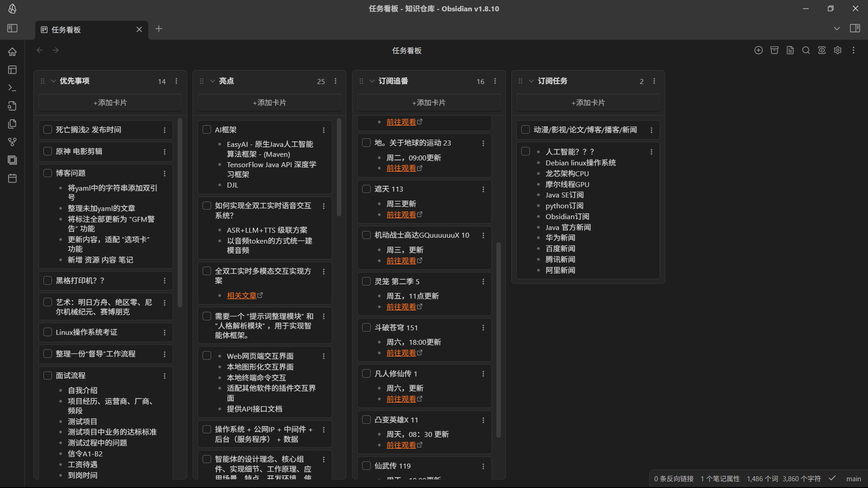
Task: Open the tab list dropdown arrow
Action: click(x=837, y=28)
